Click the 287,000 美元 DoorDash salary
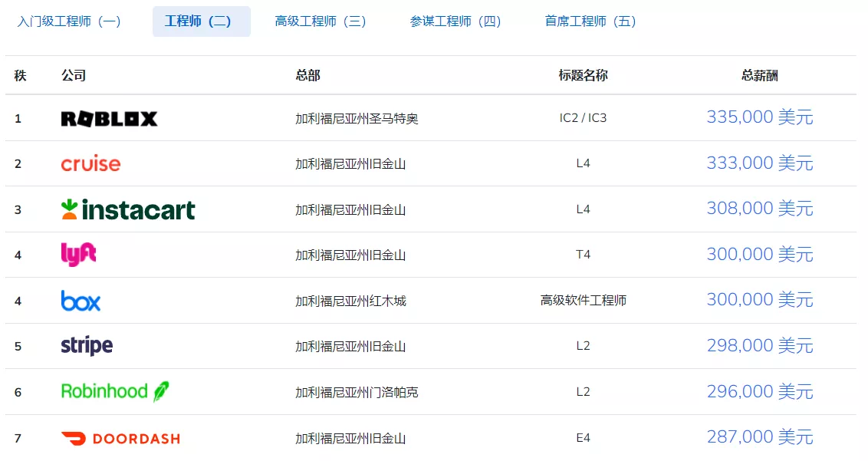The image size is (868, 461). [759, 438]
